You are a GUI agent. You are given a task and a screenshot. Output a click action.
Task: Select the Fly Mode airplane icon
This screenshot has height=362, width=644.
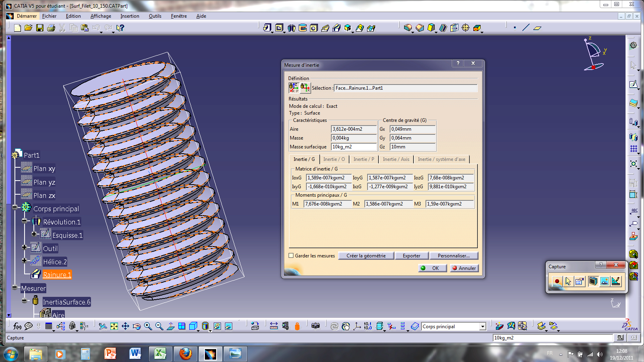pyautogui.click(x=103, y=326)
